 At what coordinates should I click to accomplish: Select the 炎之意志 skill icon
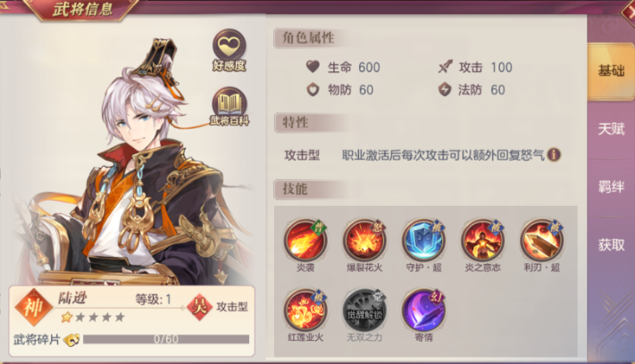click(483, 240)
